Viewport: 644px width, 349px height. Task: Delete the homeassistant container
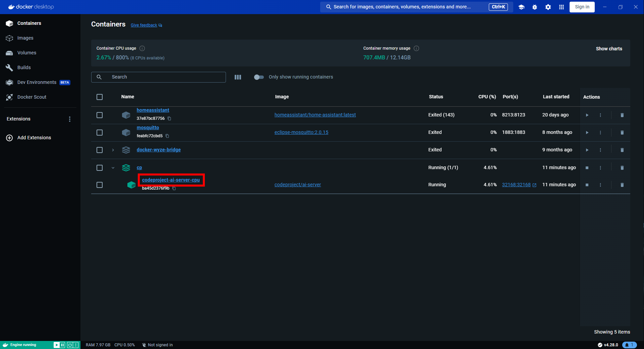coord(622,115)
